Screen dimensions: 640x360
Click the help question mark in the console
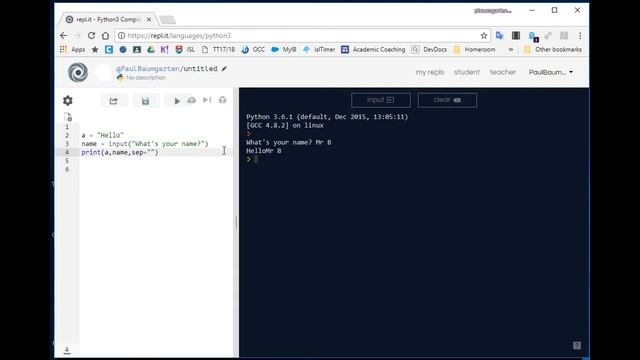click(x=577, y=345)
